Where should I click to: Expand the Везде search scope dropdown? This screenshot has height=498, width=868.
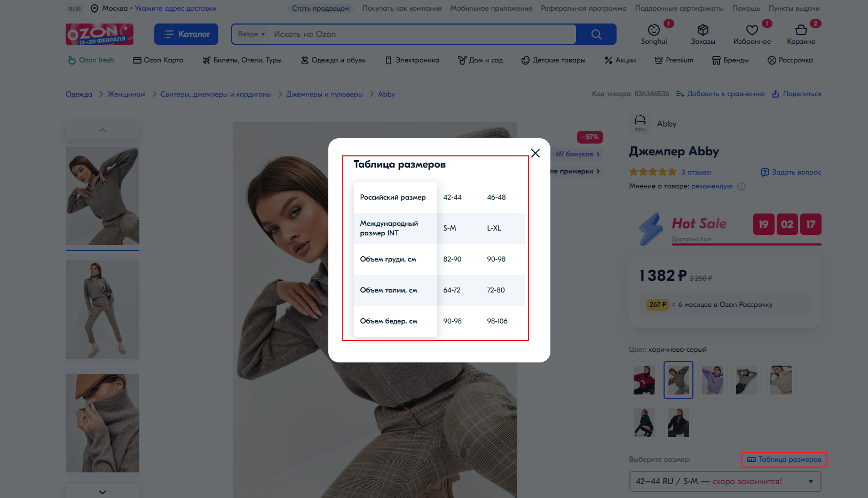pyautogui.click(x=251, y=34)
